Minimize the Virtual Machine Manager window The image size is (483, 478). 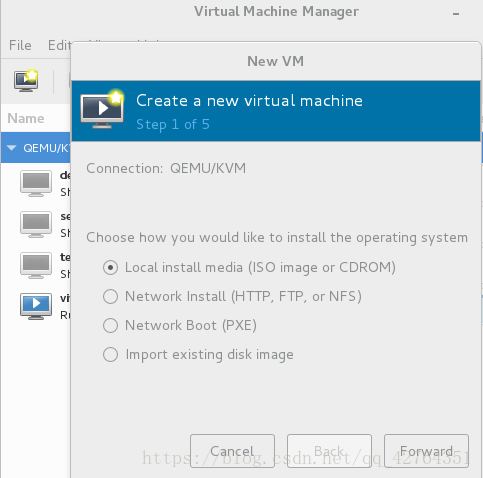pos(456,14)
